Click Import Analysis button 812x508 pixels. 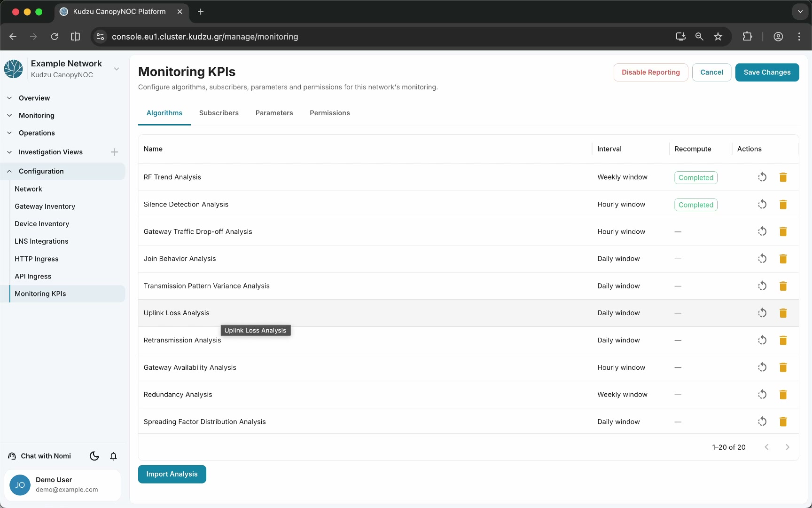point(172,474)
